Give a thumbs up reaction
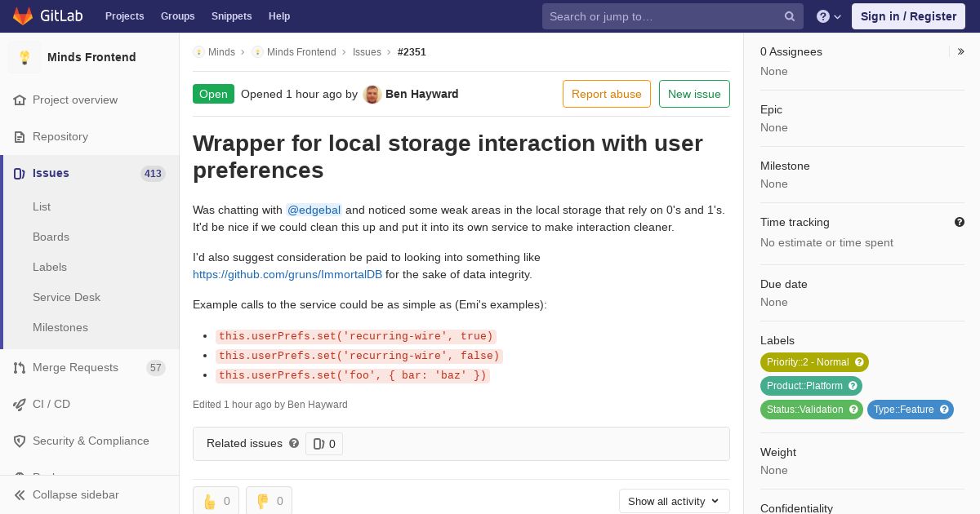The image size is (980, 514). pos(216,501)
